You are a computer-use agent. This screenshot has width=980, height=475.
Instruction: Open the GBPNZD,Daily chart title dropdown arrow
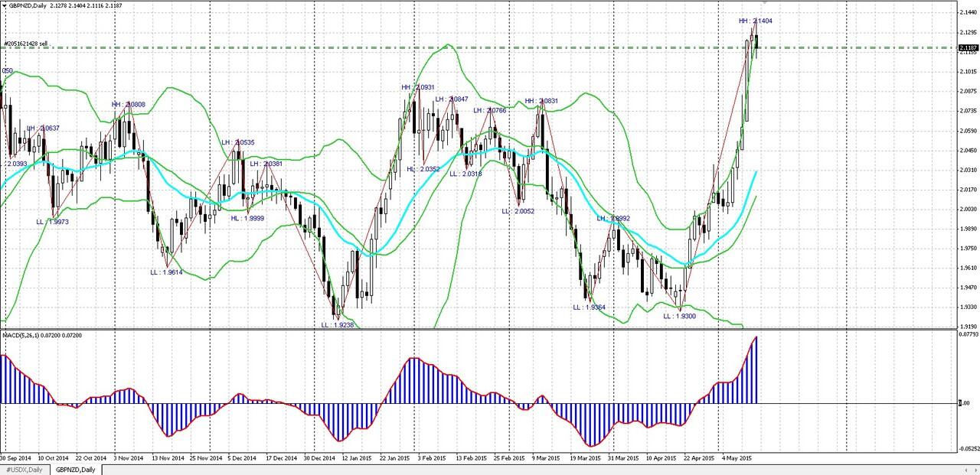4,5
